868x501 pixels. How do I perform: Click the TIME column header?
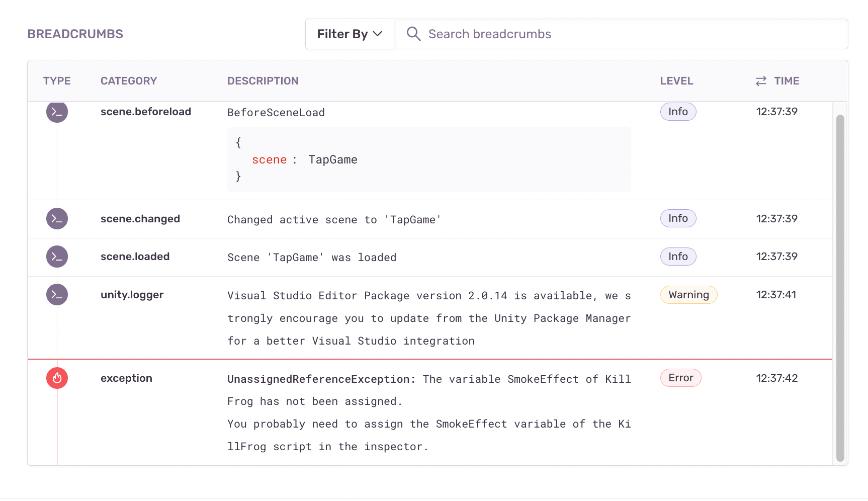787,81
